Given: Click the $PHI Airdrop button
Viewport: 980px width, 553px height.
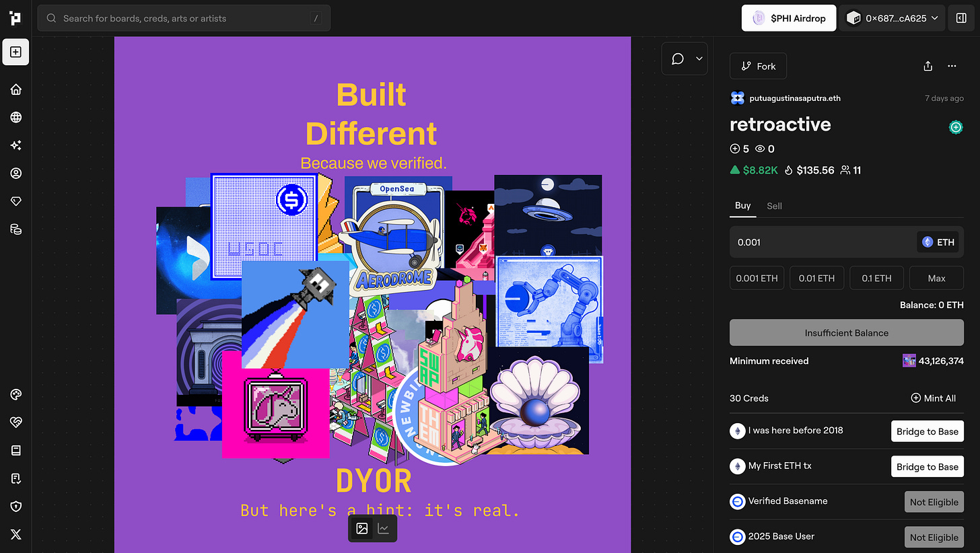Looking at the screenshot, I should point(789,18).
